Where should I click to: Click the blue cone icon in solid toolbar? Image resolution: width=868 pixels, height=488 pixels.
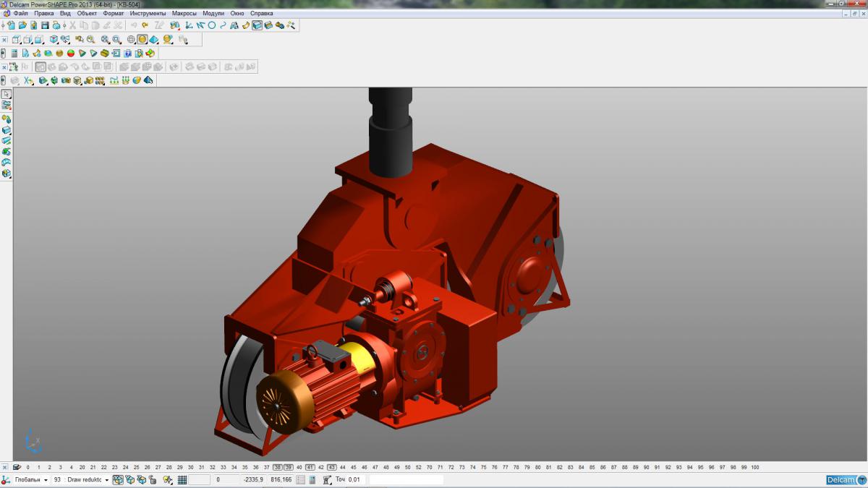tap(148, 80)
